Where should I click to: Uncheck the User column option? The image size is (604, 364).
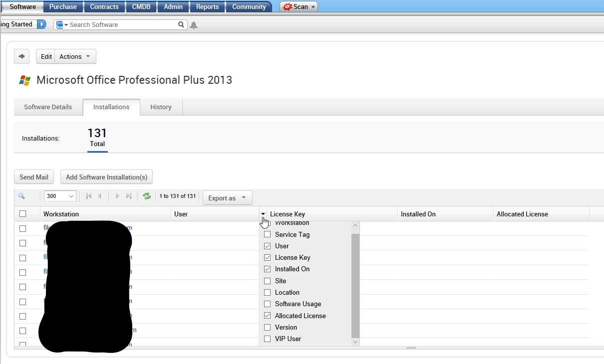[268, 246]
